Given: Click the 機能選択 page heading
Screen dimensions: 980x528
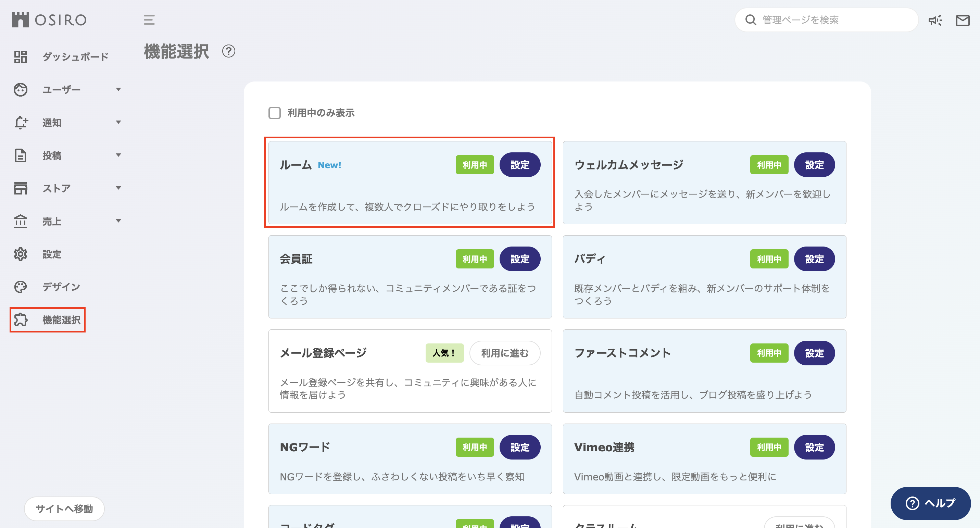Looking at the screenshot, I should click(176, 51).
